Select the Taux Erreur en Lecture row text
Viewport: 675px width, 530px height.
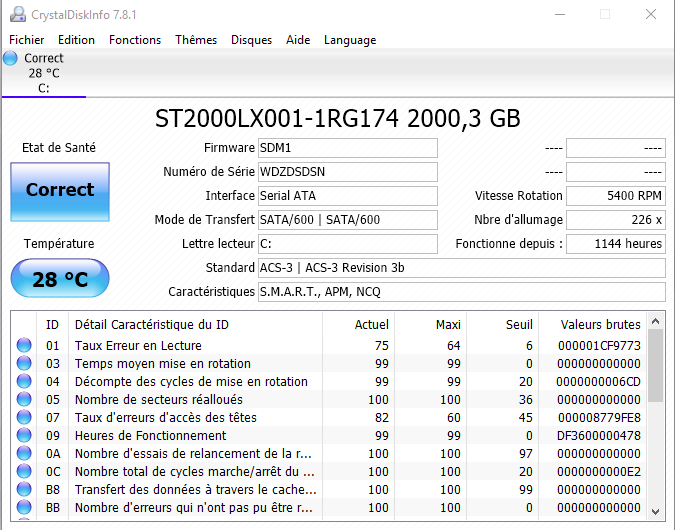[138, 346]
